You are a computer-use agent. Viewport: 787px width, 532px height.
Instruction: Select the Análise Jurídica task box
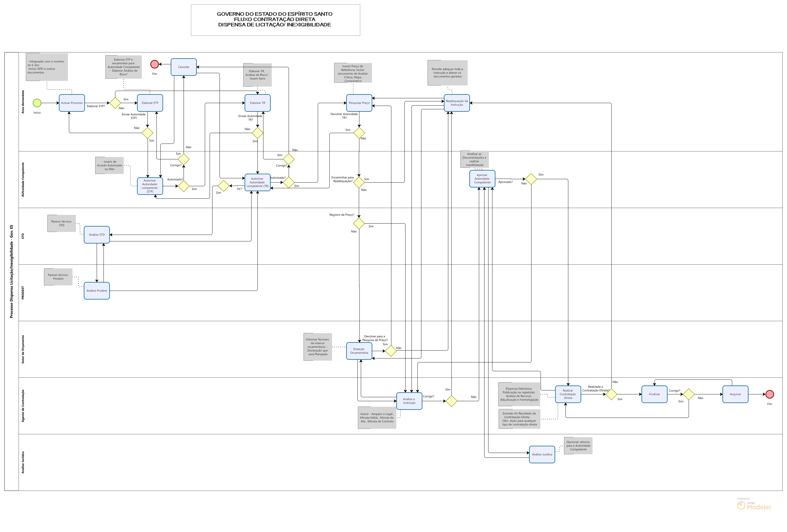coord(542,455)
